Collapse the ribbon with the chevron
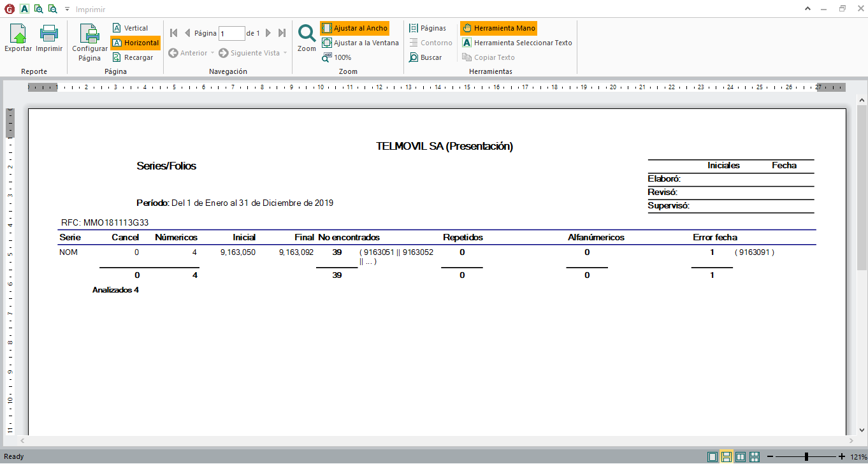Viewport: 868px width, 464px height. (825, 9)
